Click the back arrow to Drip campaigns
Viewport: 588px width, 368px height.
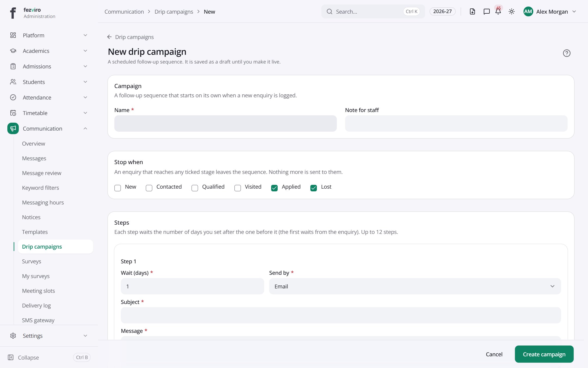[109, 37]
